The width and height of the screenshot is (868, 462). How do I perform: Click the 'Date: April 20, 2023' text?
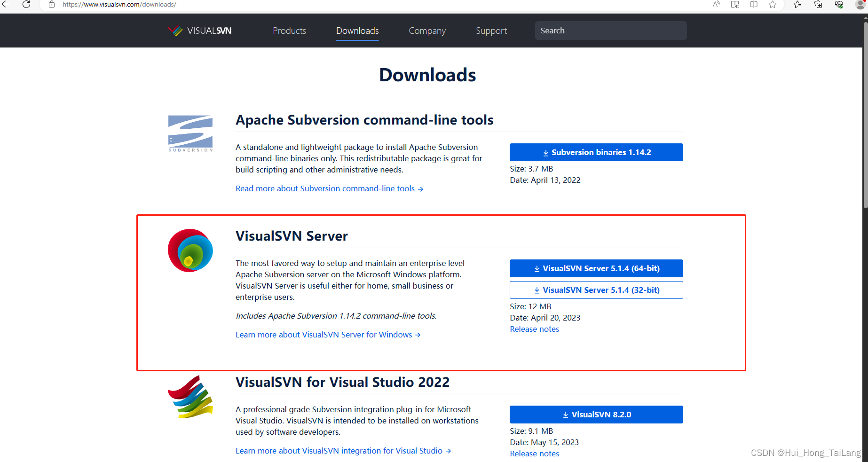coord(545,318)
